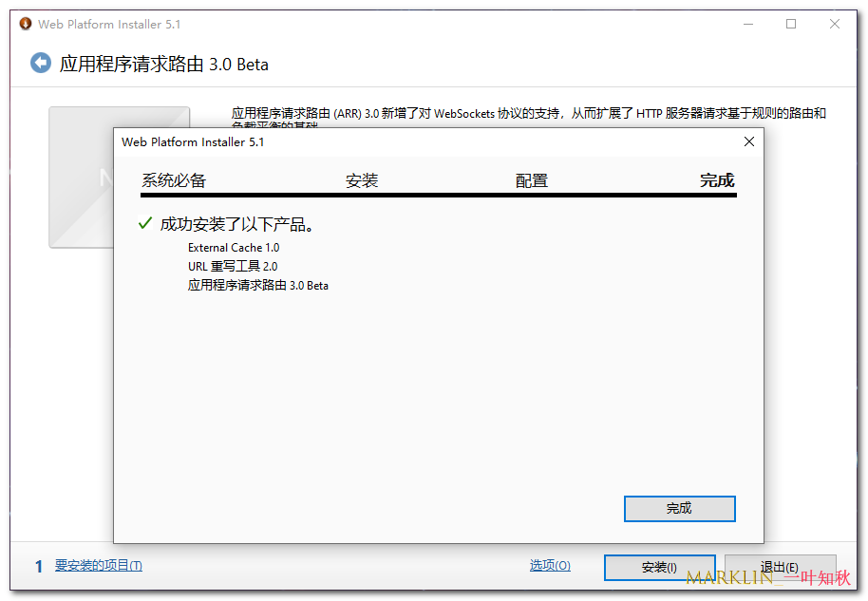The width and height of the screenshot is (868, 601).
Task: Maximize the main Web Platform Installer window
Action: [791, 24]
